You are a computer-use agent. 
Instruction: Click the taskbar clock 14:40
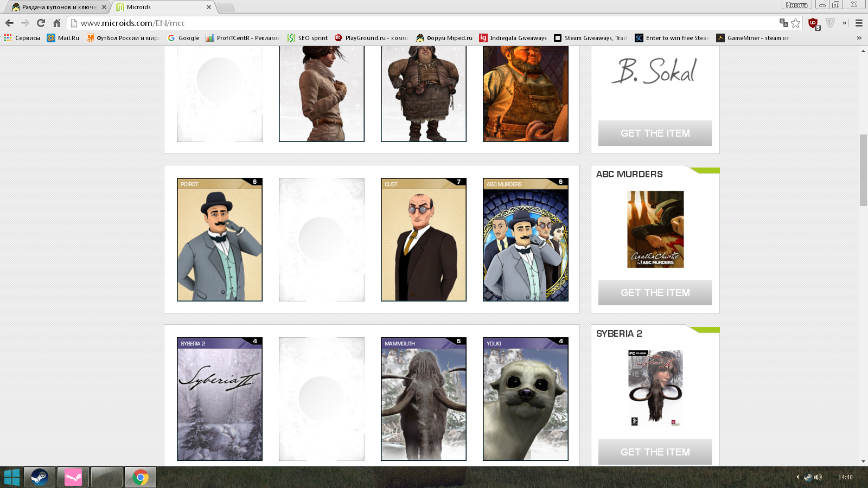tap(845, 477)
